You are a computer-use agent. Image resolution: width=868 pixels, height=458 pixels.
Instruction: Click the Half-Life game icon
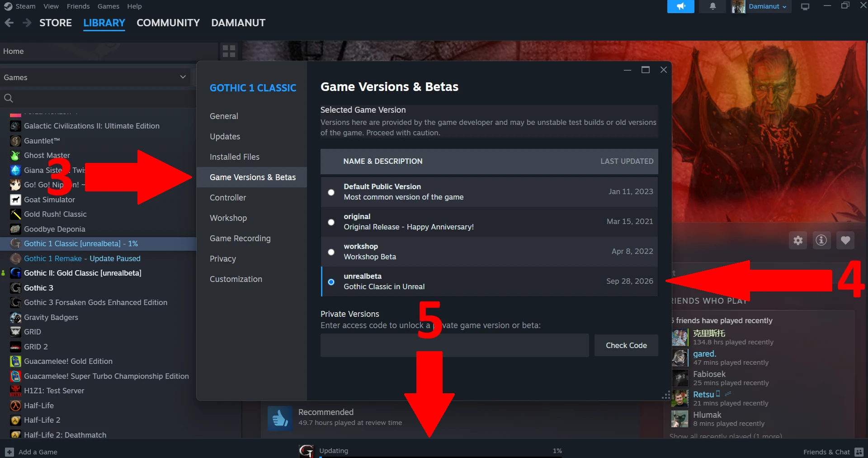tap(15, 406)
